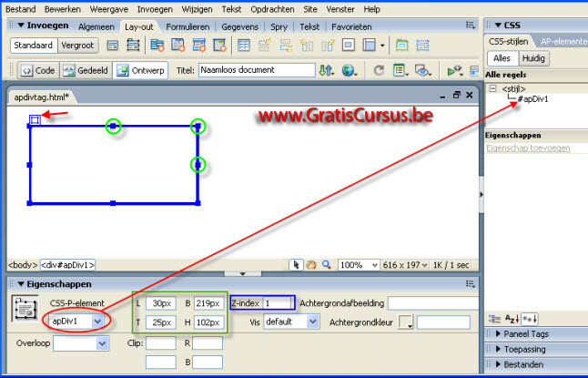Viewport: 588px width, 378px height.
Task: Show Alles mode in CSS panel
Action: (x=502, y=58)
